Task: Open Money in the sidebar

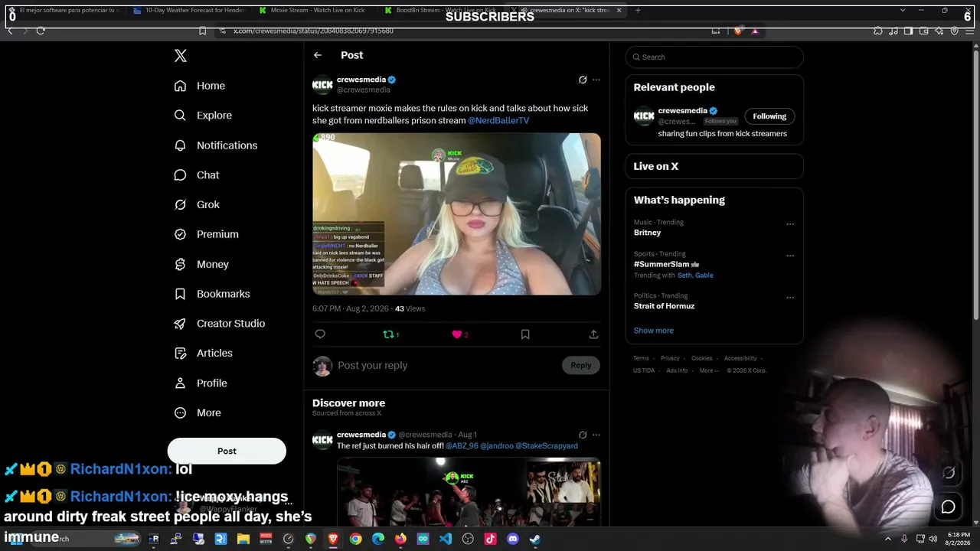Action: (201, 264)
